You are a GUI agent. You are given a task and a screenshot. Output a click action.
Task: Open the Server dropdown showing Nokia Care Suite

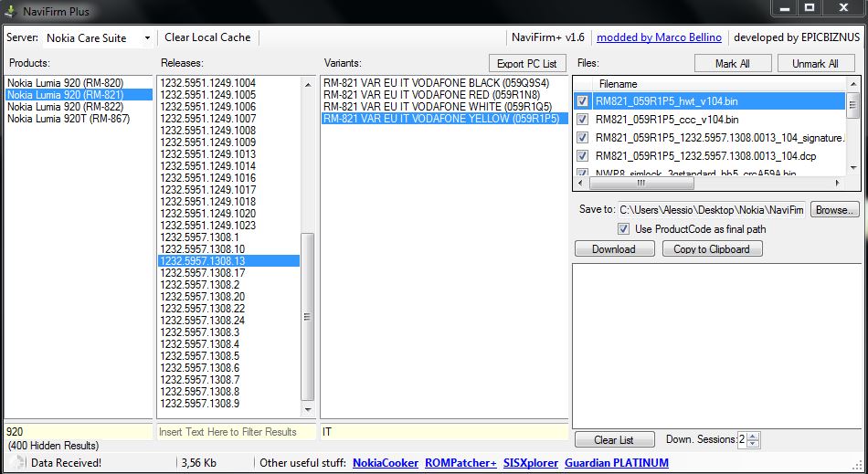point(98,38)
